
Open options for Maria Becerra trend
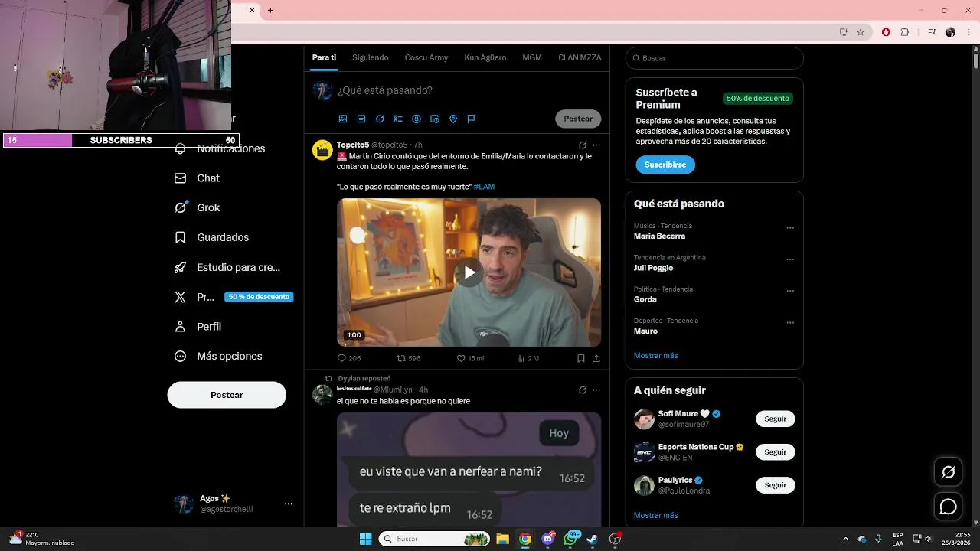click(x=790, y=227)
